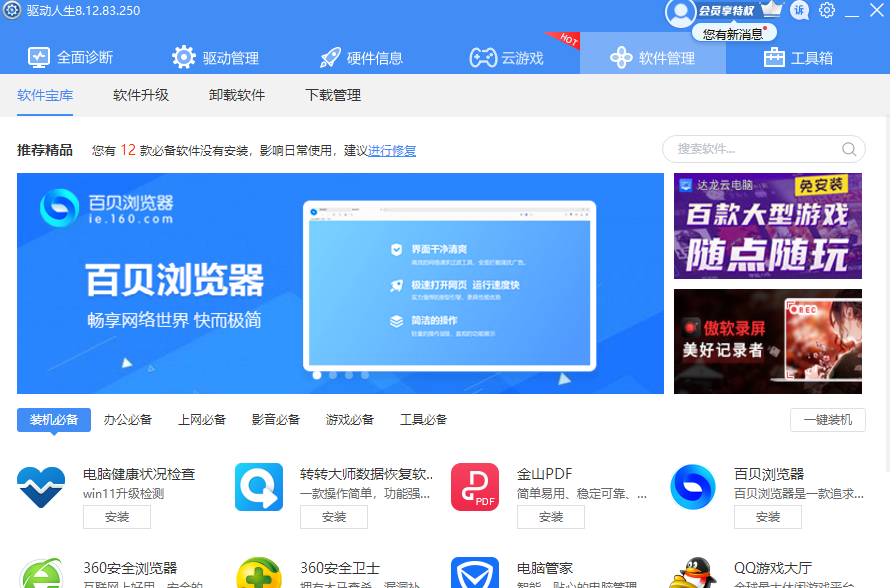Image resolution: width=890 pixels, height=588 pixels.
Task: Select the fourth banner carousel dot
Action: click(365, 374)
